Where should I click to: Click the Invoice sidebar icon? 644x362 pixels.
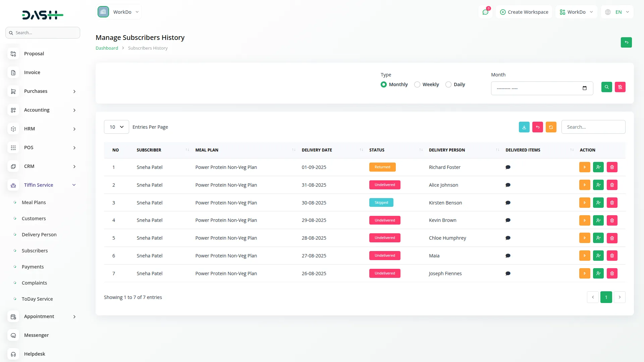(x=13, y=72)
